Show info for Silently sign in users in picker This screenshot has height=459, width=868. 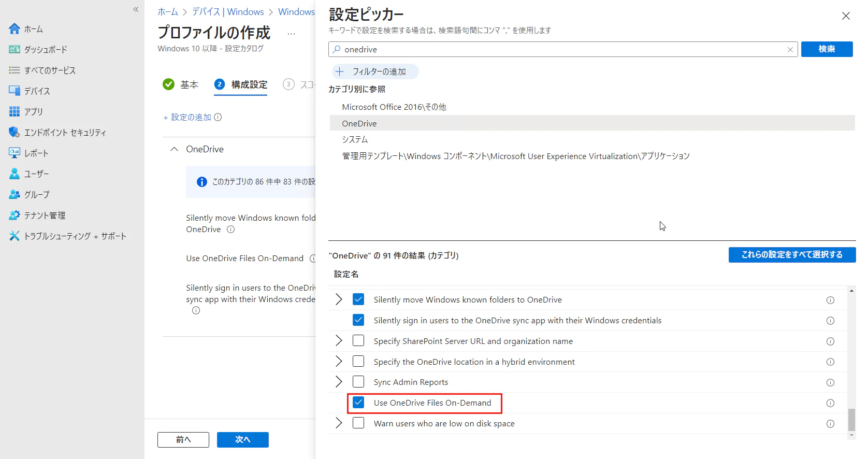tap(830, 321)
